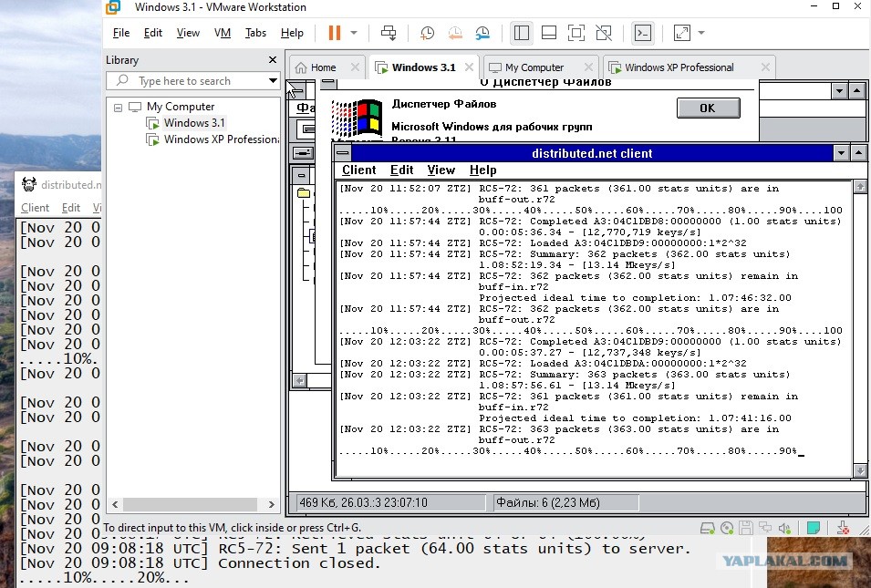The image size is (871, 588).
Task: Collapse the My Computer tree node
Action: coord(118,108)
